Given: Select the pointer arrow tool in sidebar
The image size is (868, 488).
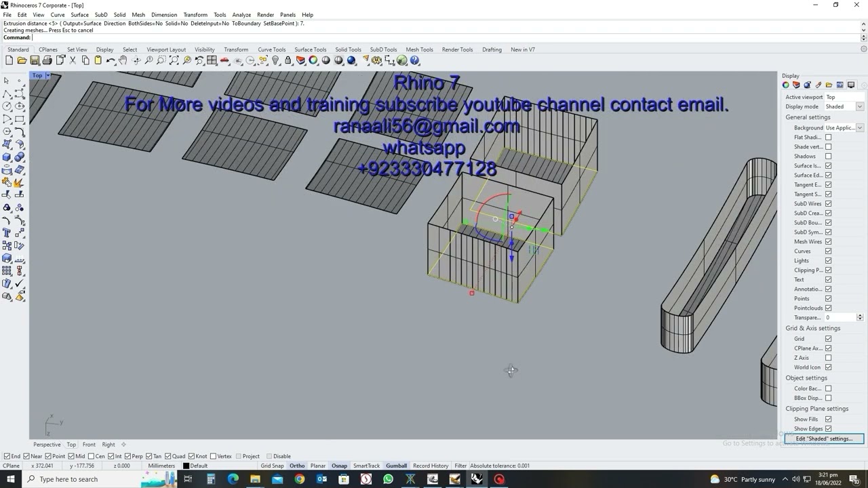Looking at the screenshot, I should pos(7,80).
